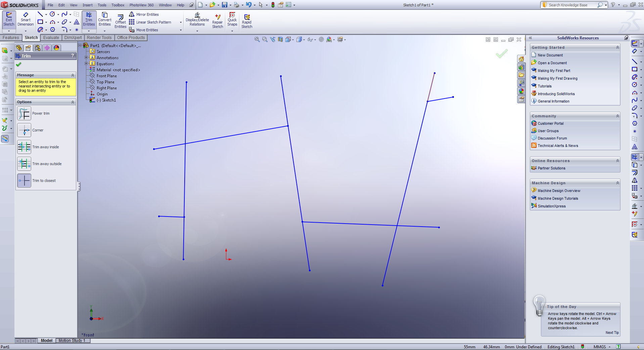Open the Linear Sketch Pattern dropdown arrow

181,23
